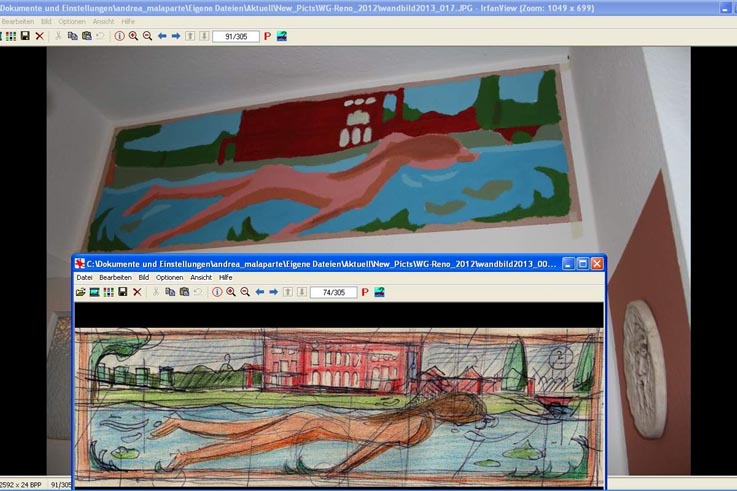Start slideshow icon in front IrfanView window
This screenshot has width=737, height=491.
[x=94, y=292]
